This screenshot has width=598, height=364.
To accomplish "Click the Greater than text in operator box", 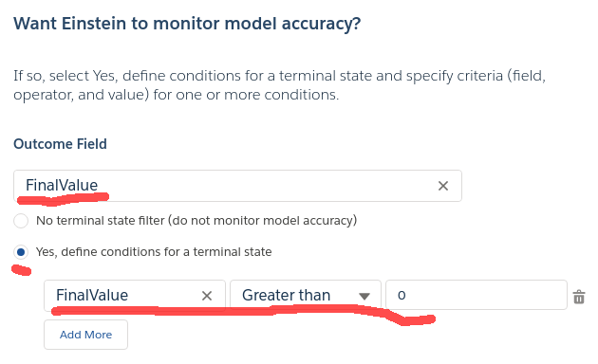I will [286, 295].
